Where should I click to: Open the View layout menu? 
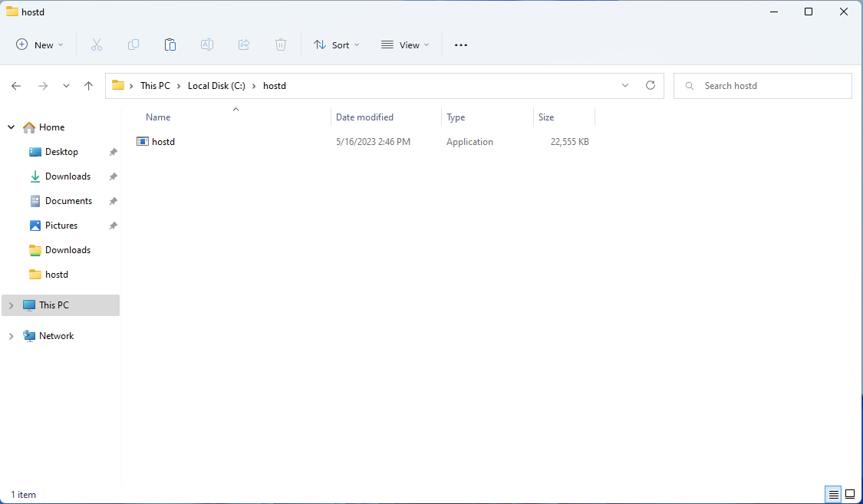(x=405, y=45)
